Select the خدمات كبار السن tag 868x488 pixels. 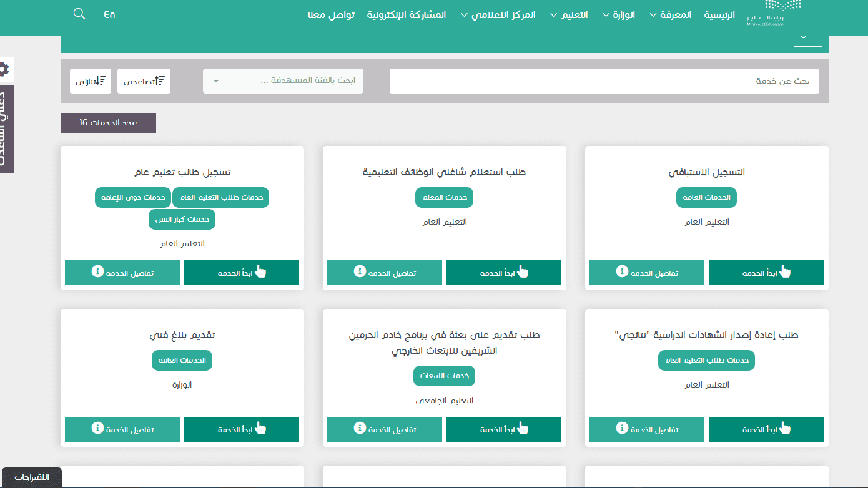tap(182, 219)
